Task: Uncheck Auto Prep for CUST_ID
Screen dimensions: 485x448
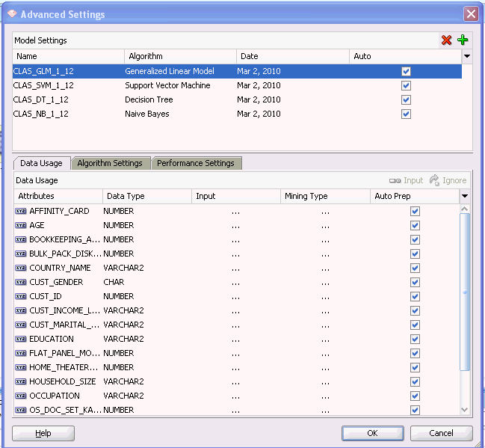Action: pyautogui.click(x=415, y=297)
